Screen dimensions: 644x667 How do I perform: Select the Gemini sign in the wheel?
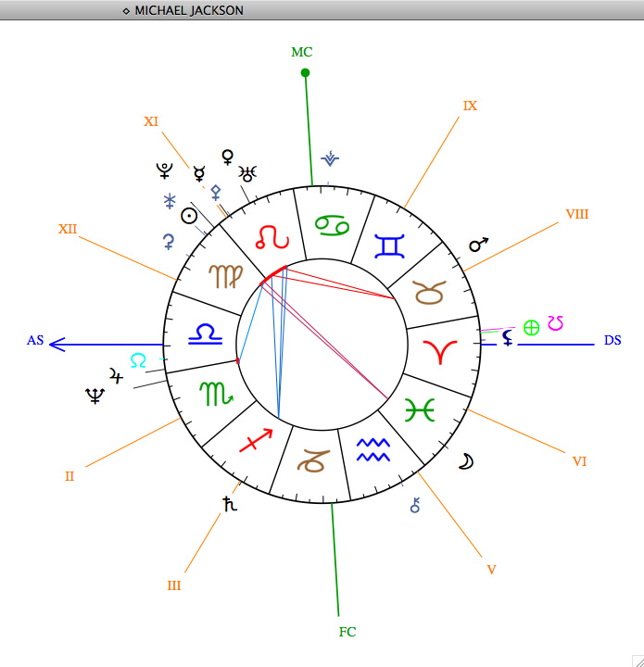[389, 246]
